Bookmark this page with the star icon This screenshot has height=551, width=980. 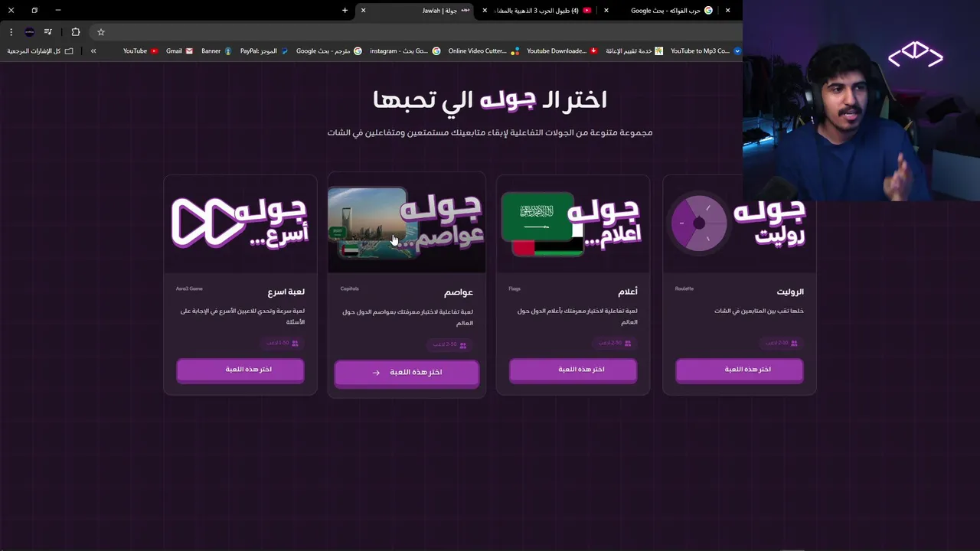point(100,32)
